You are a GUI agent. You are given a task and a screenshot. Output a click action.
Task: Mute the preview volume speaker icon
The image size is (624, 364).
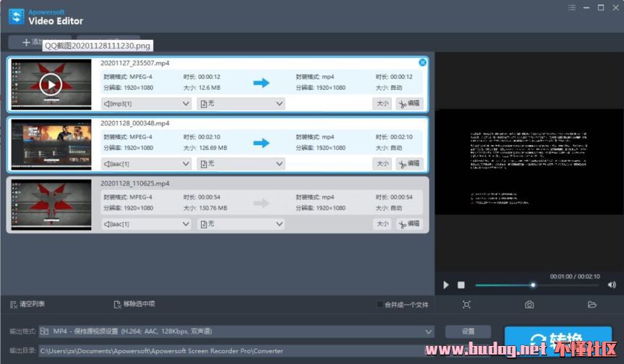click(612, 285)
